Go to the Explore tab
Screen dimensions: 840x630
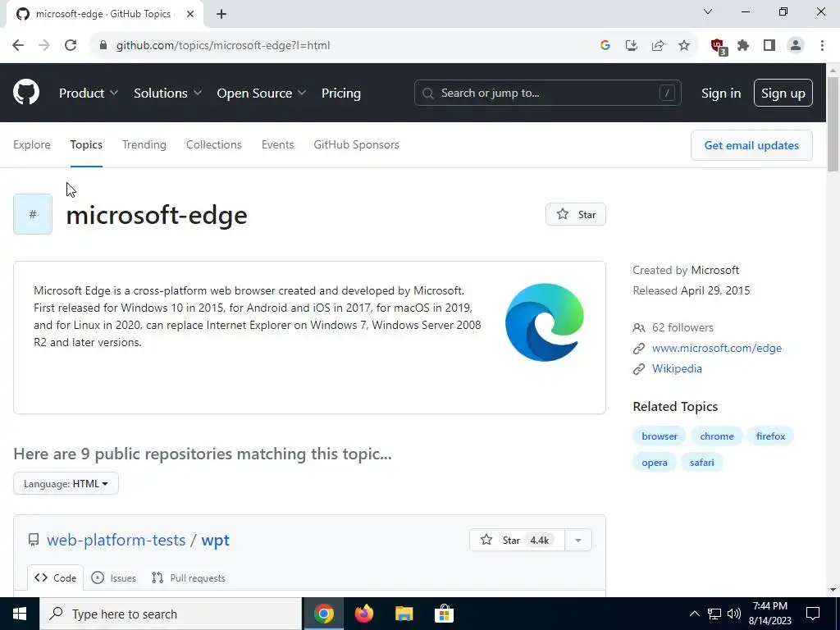32,144
